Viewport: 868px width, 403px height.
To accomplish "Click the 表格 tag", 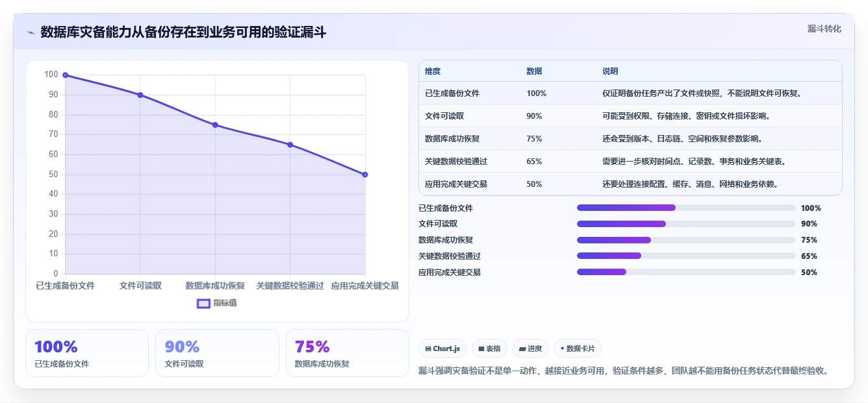I will click(489, 348).
